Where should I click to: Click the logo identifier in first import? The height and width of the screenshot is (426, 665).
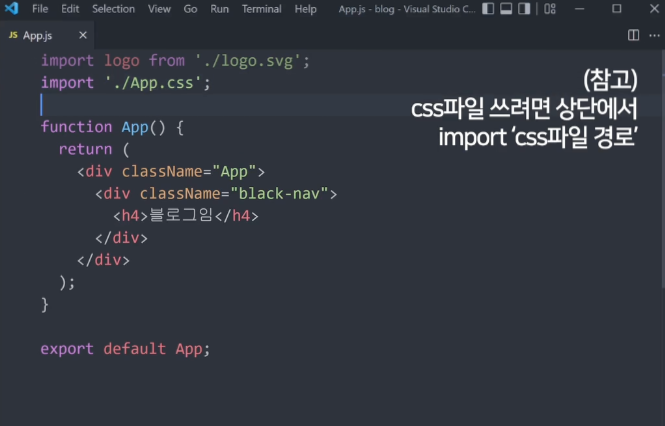pyautogui.click(x=122, y=61)
